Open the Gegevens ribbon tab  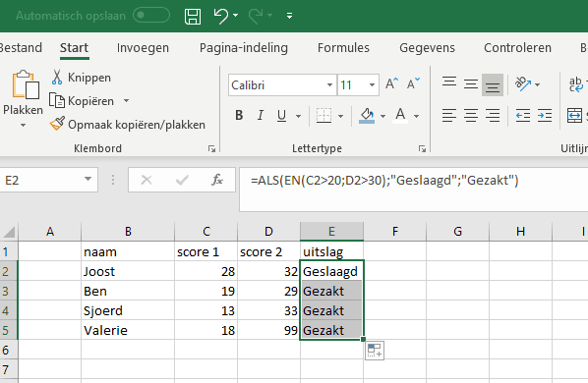pos(427,48)
